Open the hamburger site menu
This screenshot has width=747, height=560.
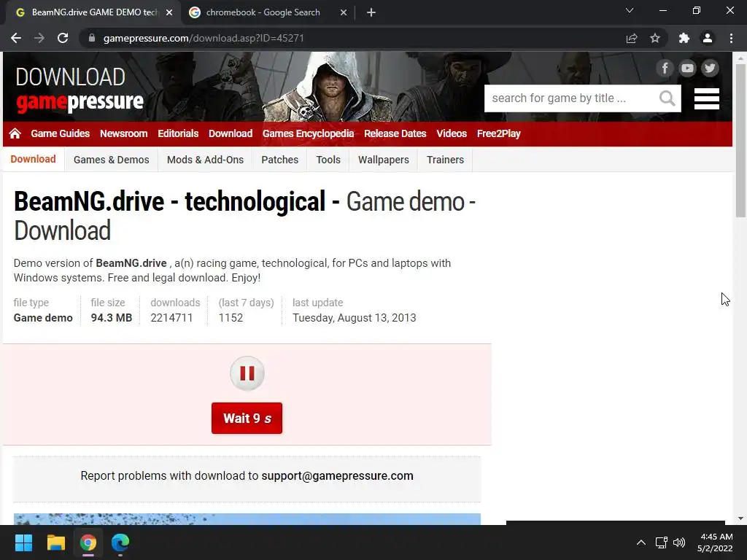pyautogui.click(x=706, y=98)
